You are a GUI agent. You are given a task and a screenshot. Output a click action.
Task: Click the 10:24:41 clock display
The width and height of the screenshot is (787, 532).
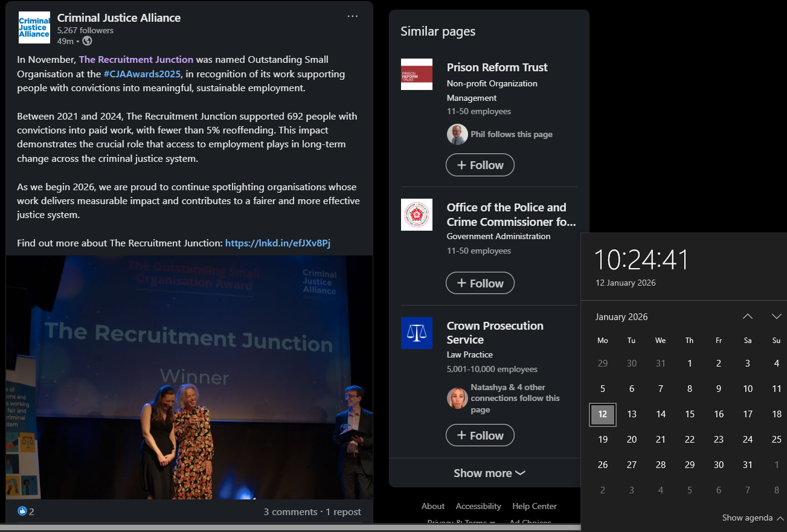pyautogui.click(x=641, y=260)
